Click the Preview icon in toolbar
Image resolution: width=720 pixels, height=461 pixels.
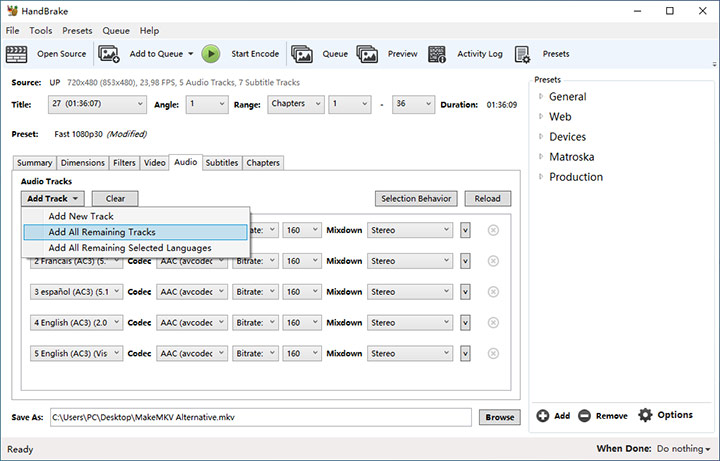367,54
